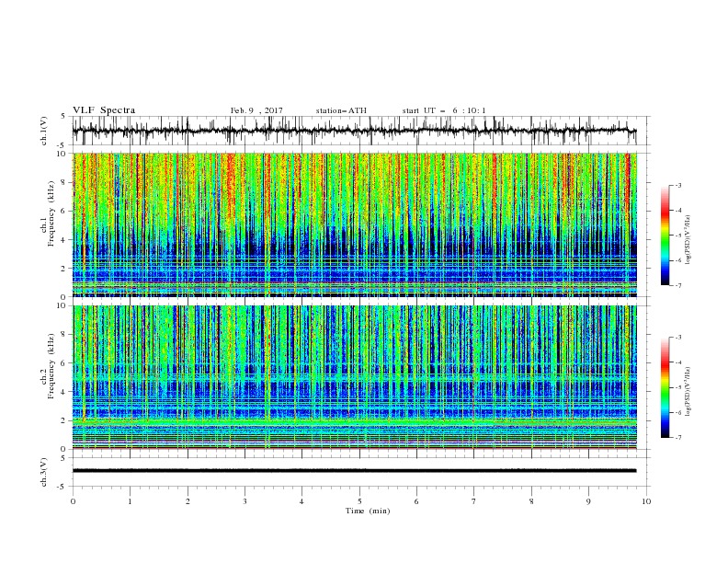This screenshot has height=563, width=728.
Task: Click the "ch.1(V)" vertical axis label
Action: (x=44, y=131)
